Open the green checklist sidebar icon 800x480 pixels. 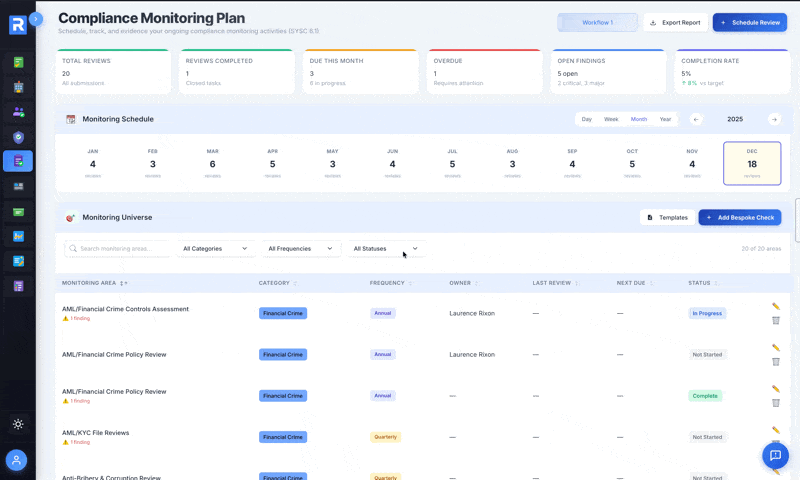(x=18, y=62)
